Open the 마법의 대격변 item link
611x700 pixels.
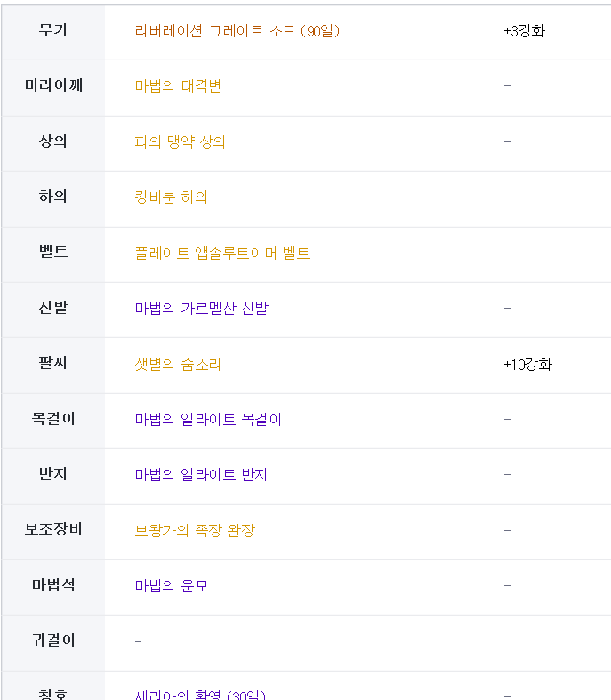tap(178, 86)
